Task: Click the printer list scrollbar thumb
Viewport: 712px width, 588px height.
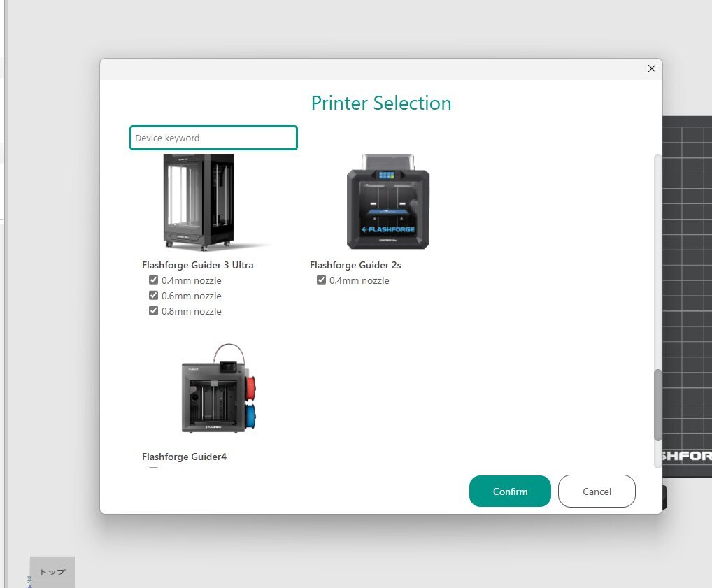Action: point(657,405)
